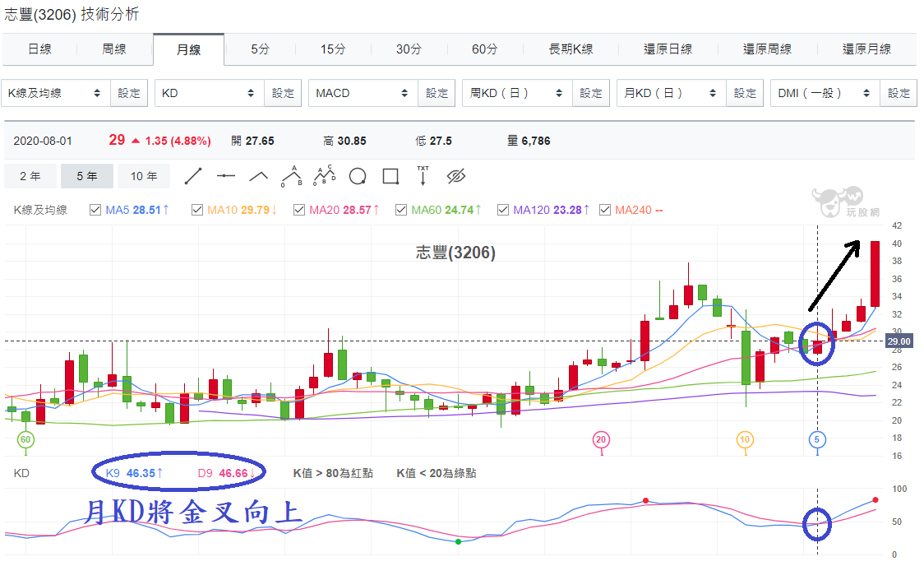Click 設定 next to MACD dropdown
The width and height of the screenshot is (924, 566).
pyautogui.click(x=437, y=93)
